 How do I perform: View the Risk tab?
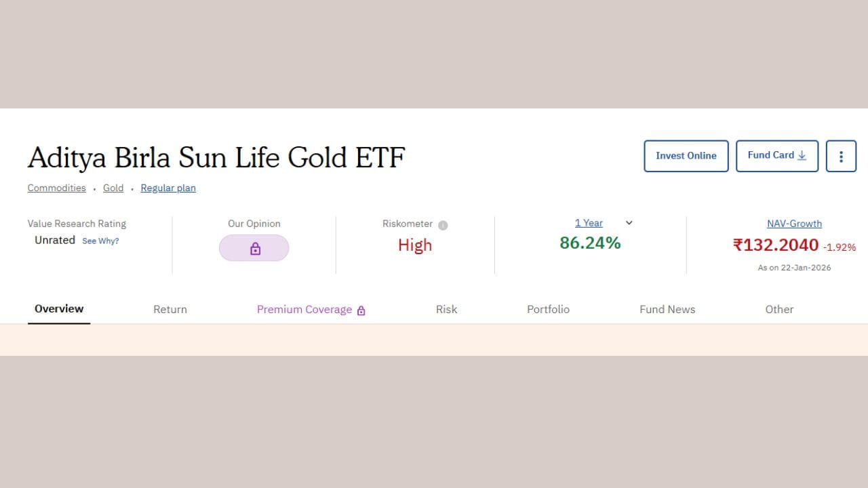click(446, 309)
